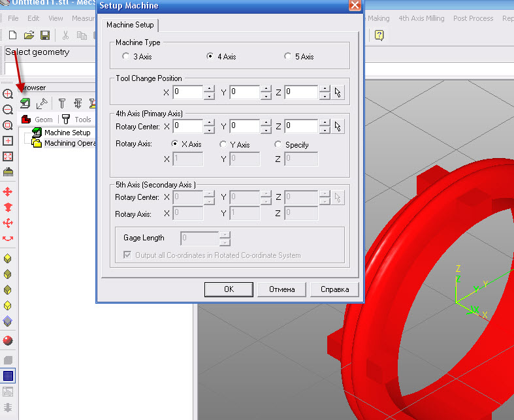Pick Tool Change Position with the cursor button
This screenshot has width=514, height=420.
click(338, 93)
